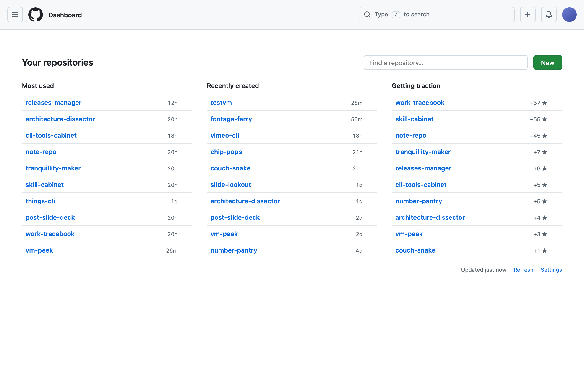The image size is (584, 392).
Task: Open work-tracebook under Most used
Action: 50,234
